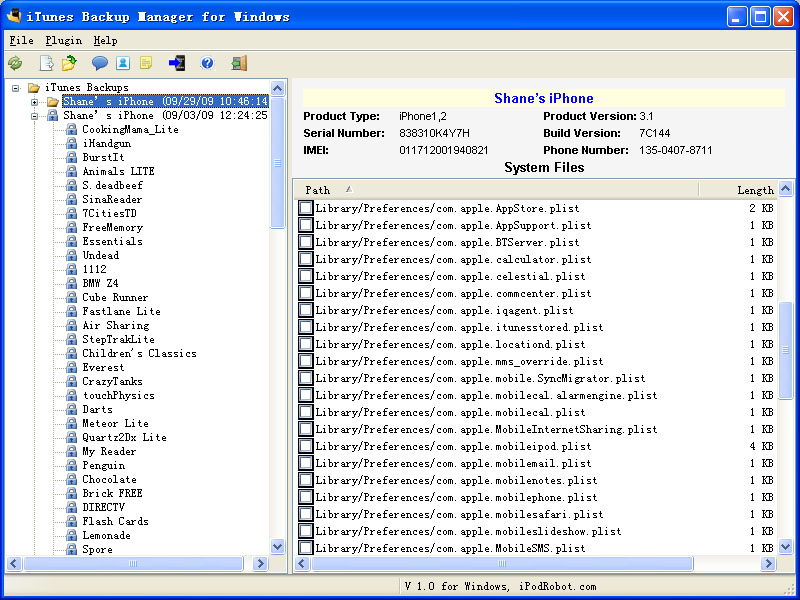
Task: Tick the com.apple.calculator.plist checkbox
Action: click(x=306, y=259)
